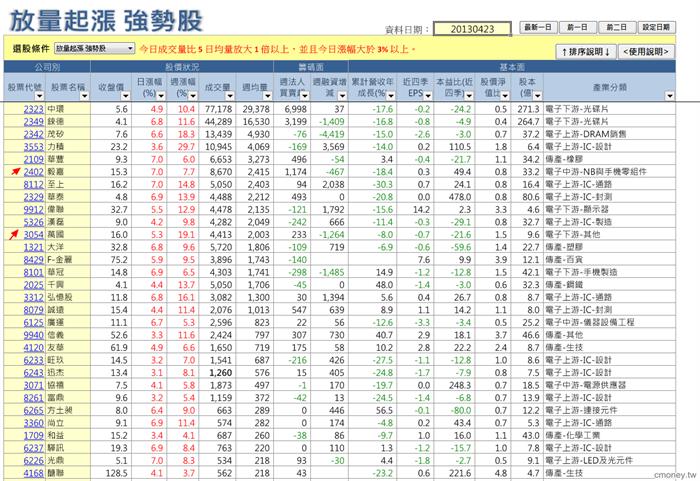700x481 pixels.
Task: Open stock code link 6265
Action: click(x=33, y=410)
